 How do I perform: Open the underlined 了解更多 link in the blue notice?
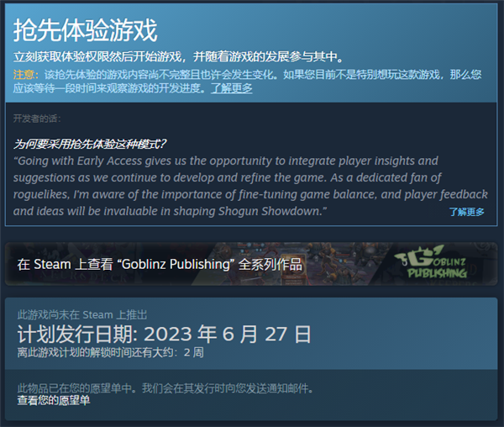tap(232, 87)
